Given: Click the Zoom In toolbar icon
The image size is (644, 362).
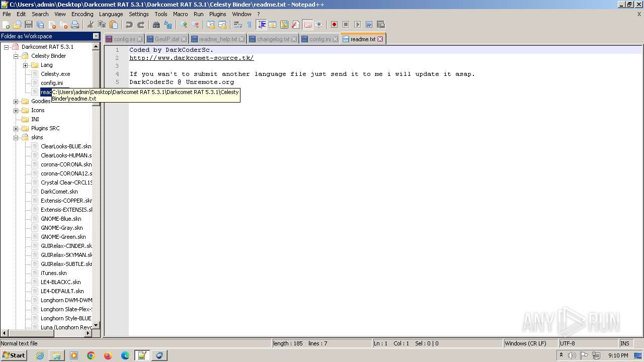Looking at the screenshot, I should tap(184, 25).
